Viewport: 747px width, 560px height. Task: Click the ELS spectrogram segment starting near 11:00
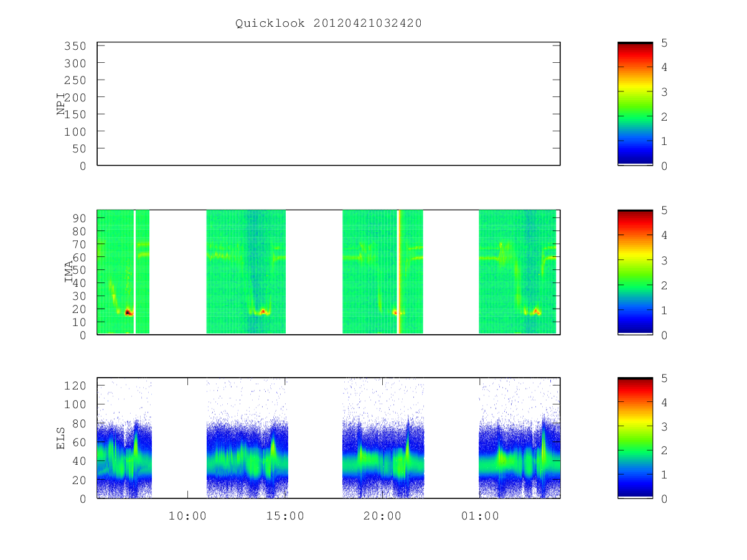(247, 438)
